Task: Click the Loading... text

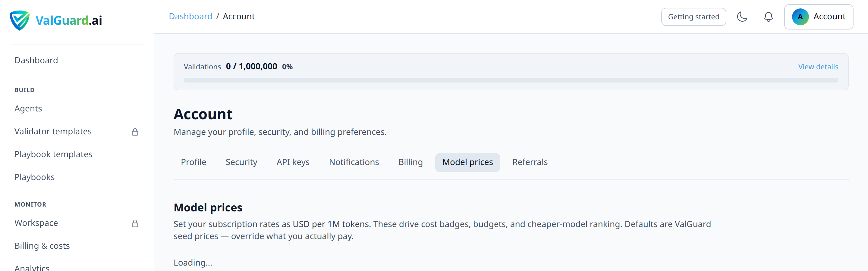Action: tap(193, 263)
